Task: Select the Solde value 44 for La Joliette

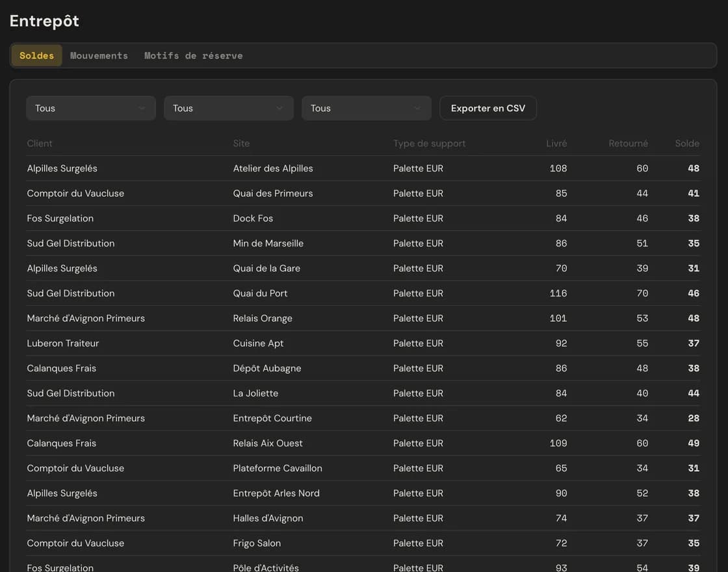Action: [x=694, y=393]
